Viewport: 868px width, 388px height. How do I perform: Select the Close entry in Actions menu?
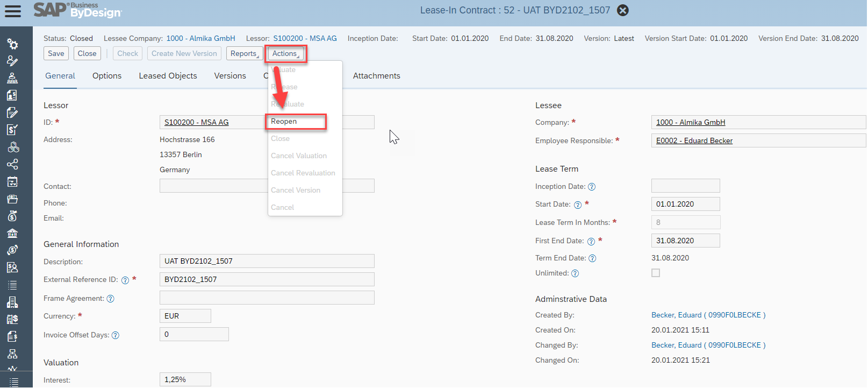point(280,139)
